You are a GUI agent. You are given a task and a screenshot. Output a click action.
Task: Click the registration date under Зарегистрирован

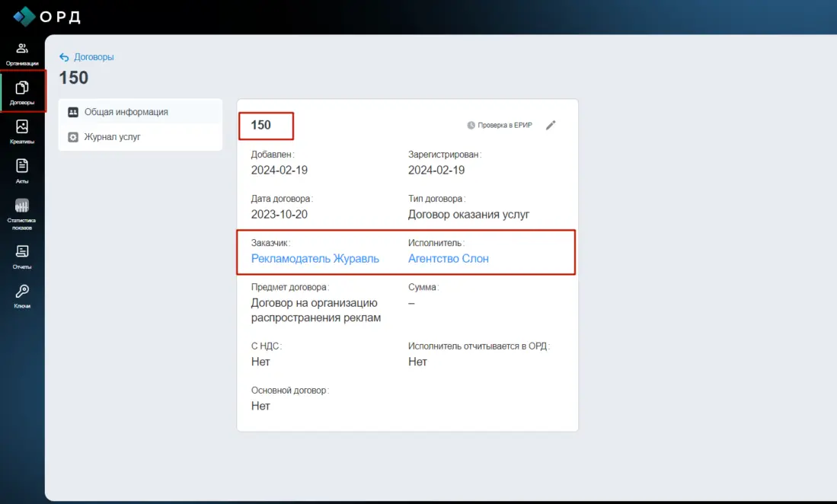(x=436, y=170)
